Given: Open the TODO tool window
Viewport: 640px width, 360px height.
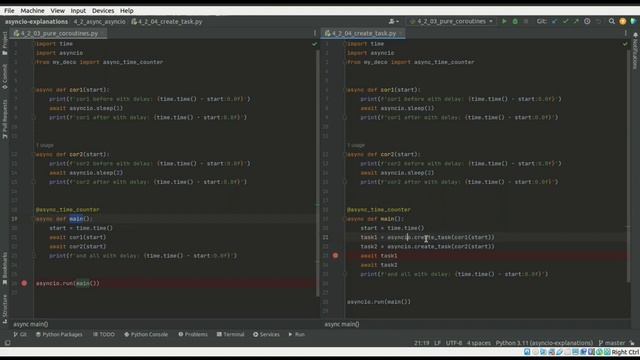Looking at the screenshot, I should [104, 334].
